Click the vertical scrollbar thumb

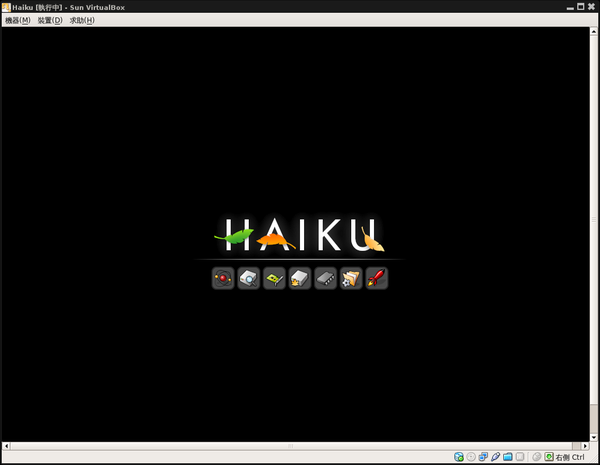coord(593,220)
